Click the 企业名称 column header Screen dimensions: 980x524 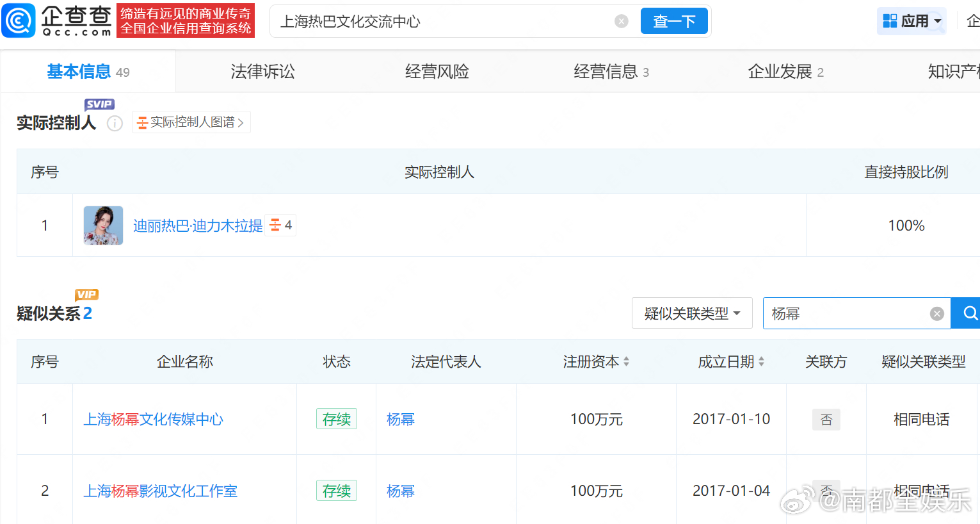tap(185, 362)
